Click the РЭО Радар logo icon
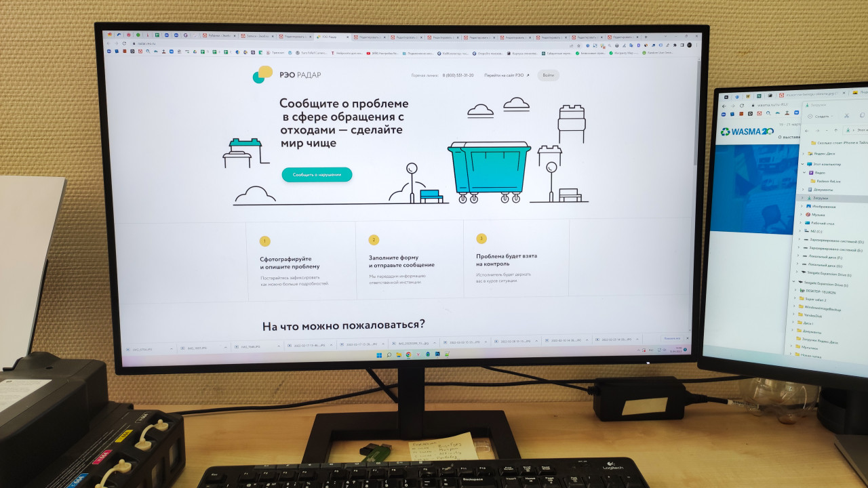Viewport: 868px width, 488px height. (x=262, y=75)
